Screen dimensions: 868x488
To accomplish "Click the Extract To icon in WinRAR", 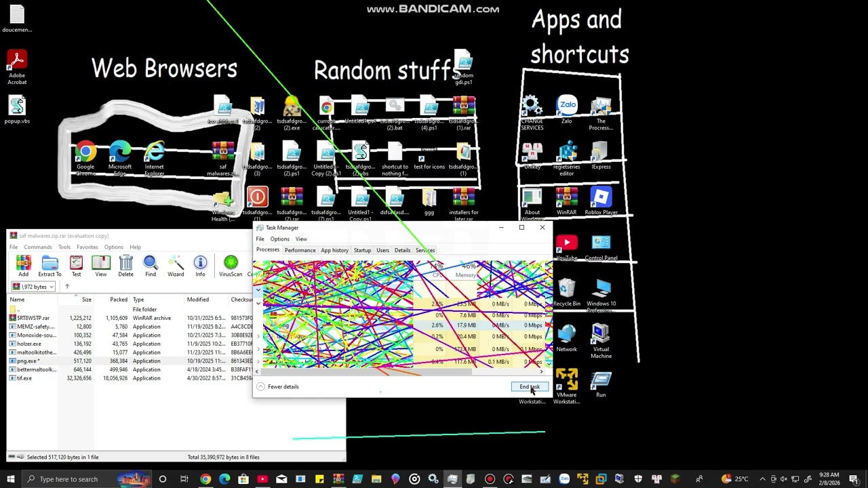I will pyautogui.click(x=50, y=266).
